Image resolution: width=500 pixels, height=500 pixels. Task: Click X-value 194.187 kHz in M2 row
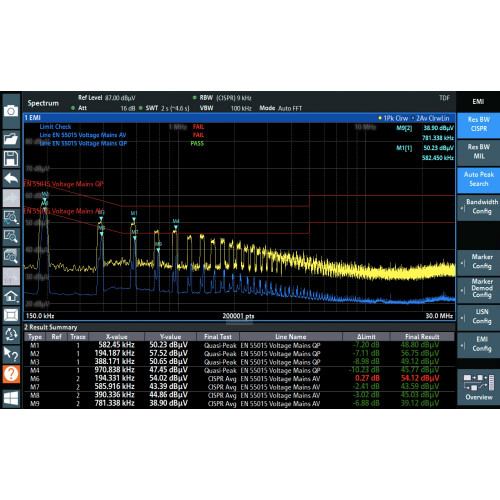click(115, 353)
